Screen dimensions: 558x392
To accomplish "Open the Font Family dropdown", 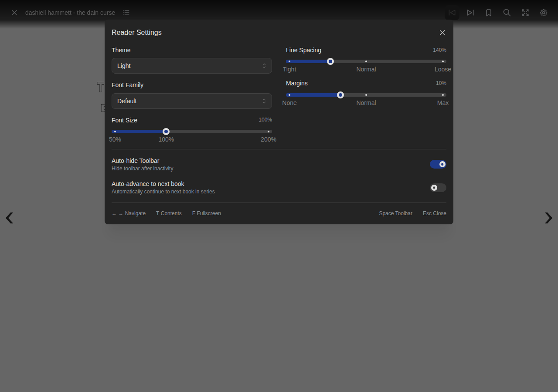I will (192, 101).
